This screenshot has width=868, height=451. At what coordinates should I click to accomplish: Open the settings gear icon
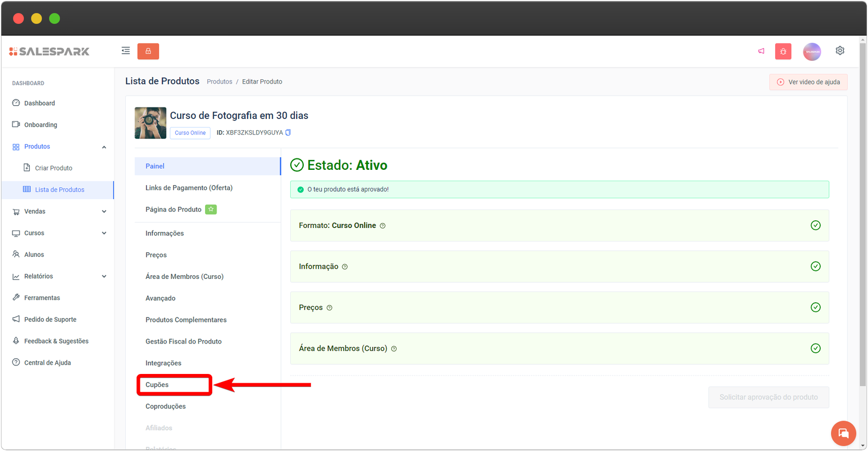pos(840,50)
